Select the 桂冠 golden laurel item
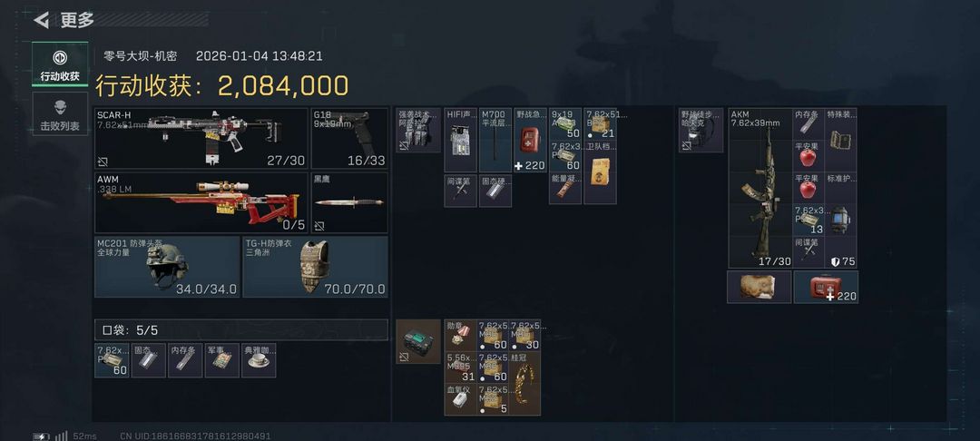 (x=525, y=383)
